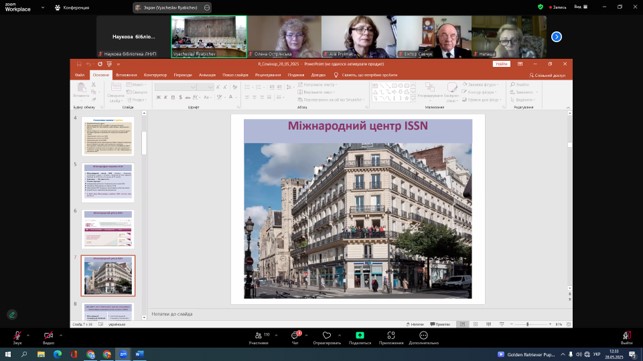Click Start From Beginning icon in title bar
The height and width of the screenshot is (361, 643).
[x=109, y=64]
